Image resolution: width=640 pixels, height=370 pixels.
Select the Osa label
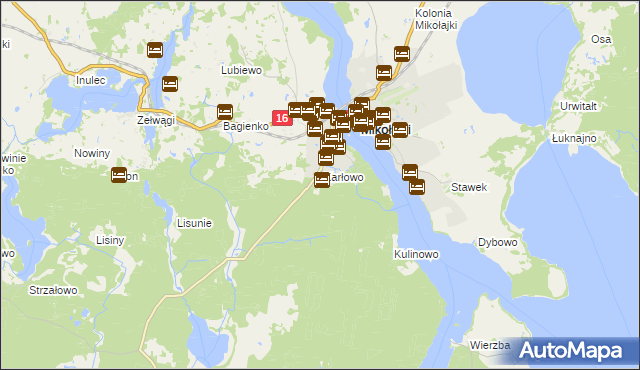tap(601, 39)
